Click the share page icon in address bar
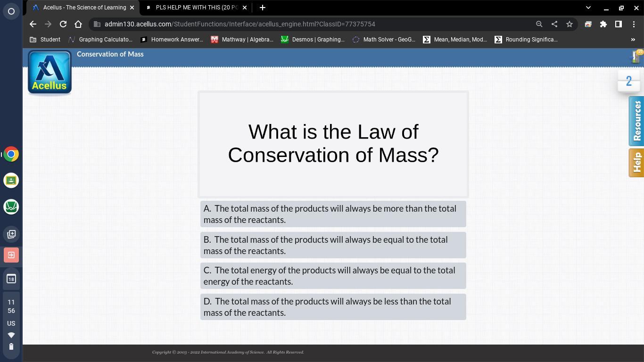Image resolution: width=644 pixels, height=362 pixels. 554,24
